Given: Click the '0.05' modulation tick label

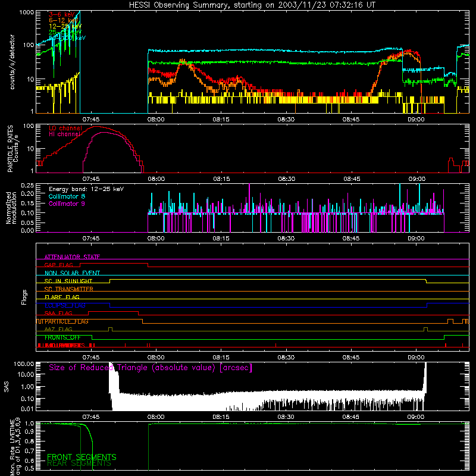Looking at the screenshot, I should (27, 223).
